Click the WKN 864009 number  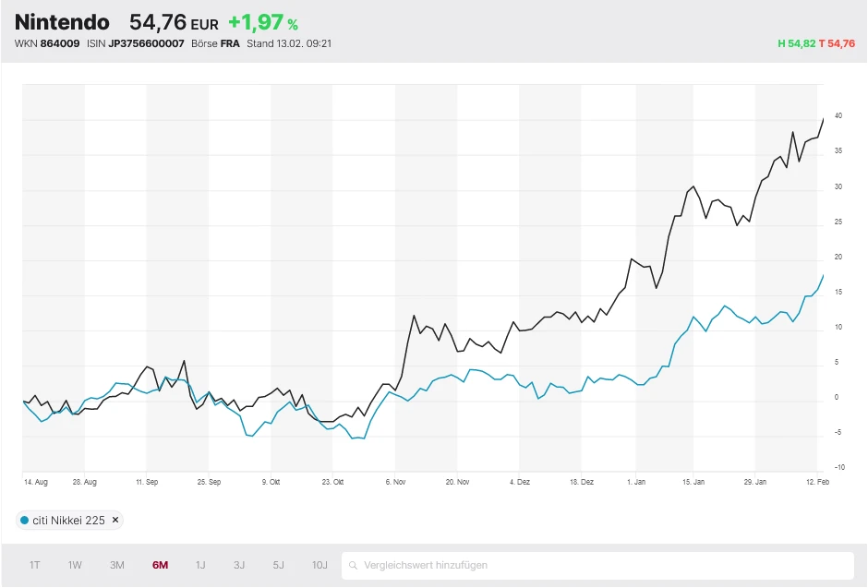click(59, 43)
